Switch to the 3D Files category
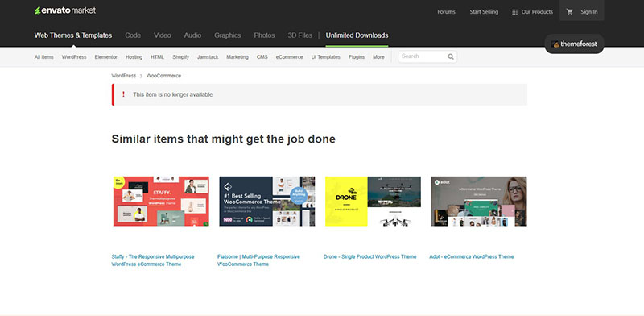Viewport: 644px width, 316px height. pyautogui.click(x=299, y=35)
